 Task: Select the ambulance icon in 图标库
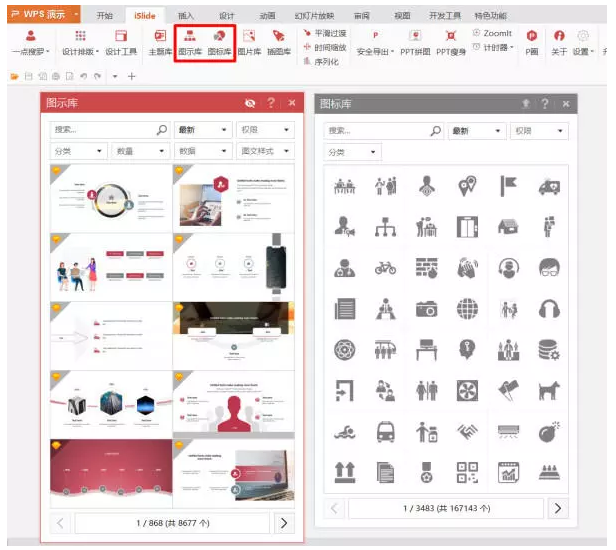(x=549, y=186)
